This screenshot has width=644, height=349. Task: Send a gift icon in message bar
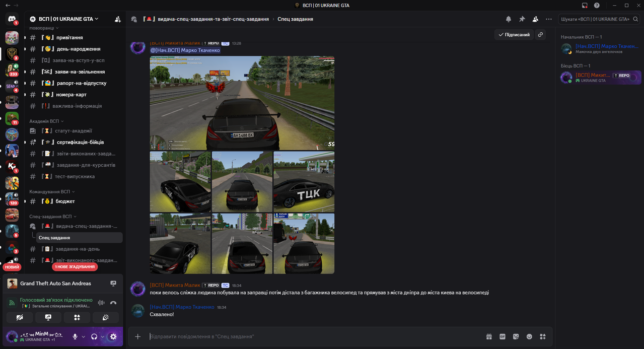(x=489, y=336)
